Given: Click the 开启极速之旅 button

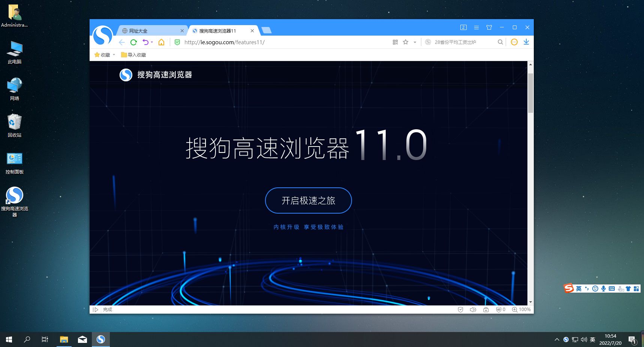Looking at the screenshot, I should [x=308, y=200].
